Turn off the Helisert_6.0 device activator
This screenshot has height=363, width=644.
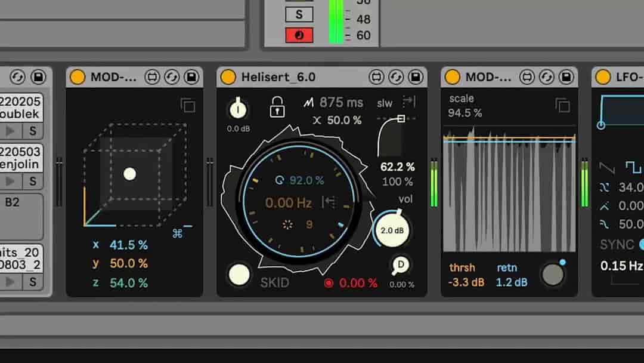228,77
